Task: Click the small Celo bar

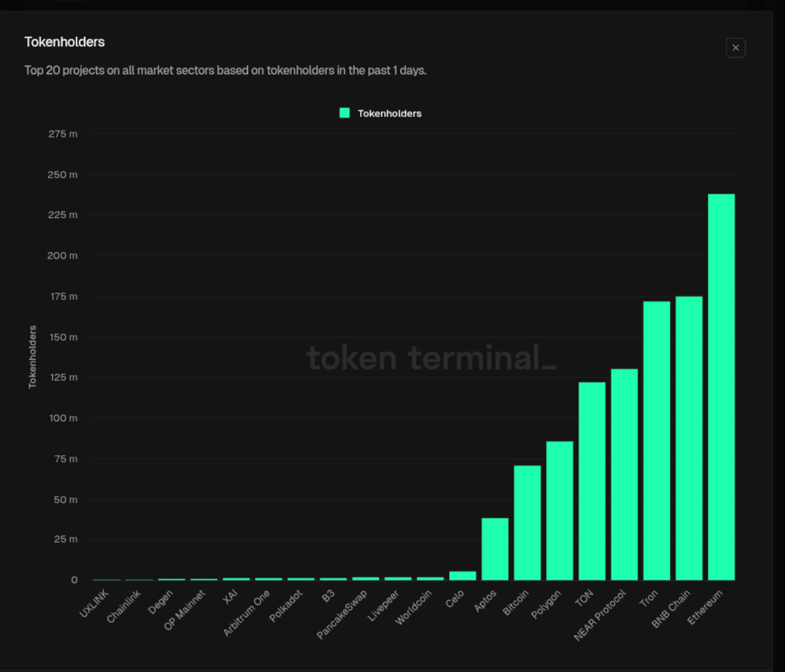Action: 463,576
